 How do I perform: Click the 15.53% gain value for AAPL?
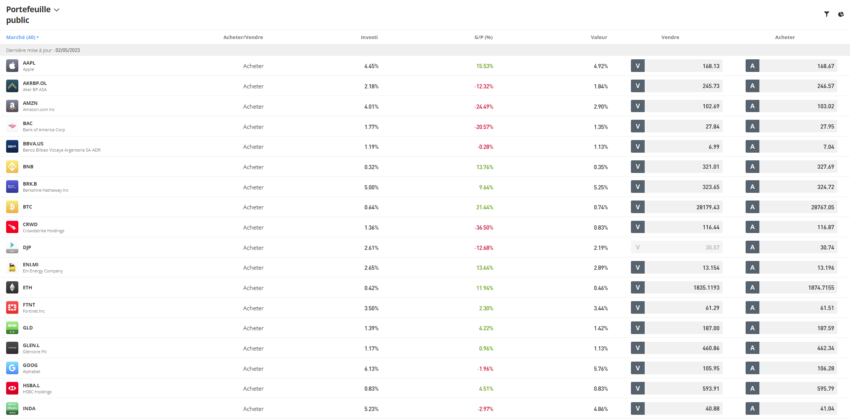(x=485, y=66)
